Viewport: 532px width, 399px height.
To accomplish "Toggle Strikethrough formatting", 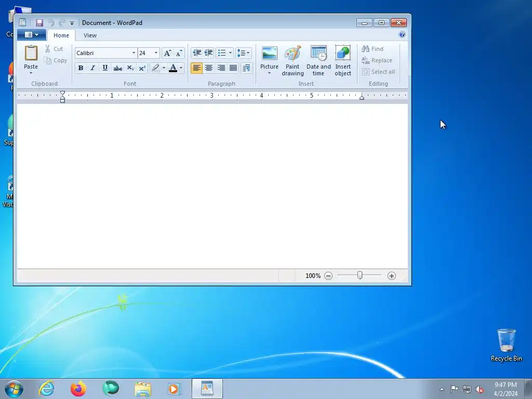I will point(117,68).
